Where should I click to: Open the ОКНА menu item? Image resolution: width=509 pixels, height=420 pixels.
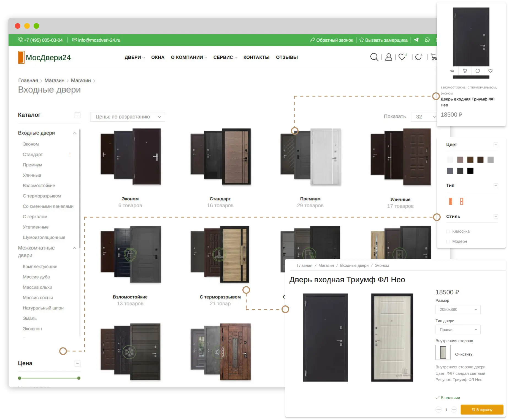pyautogui.click(x=158, y=57)
